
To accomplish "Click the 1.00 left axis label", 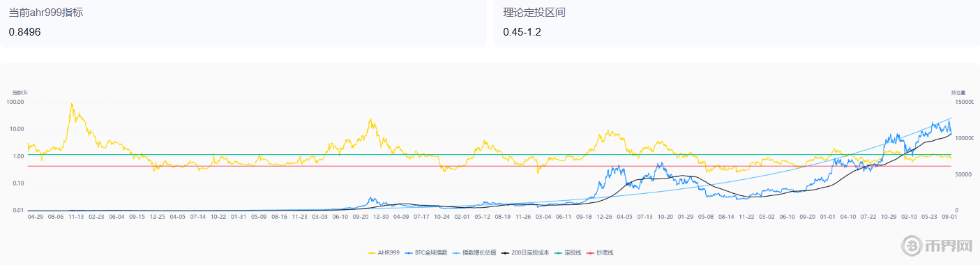I will [17, 157].
